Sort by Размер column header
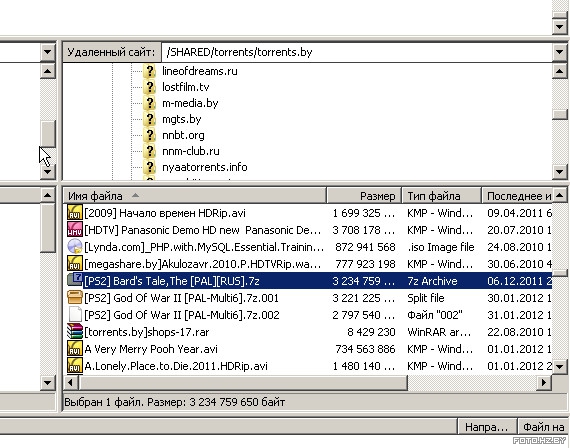Image resolution: width=570 pixels, height=448 pixels. (364, 196)
